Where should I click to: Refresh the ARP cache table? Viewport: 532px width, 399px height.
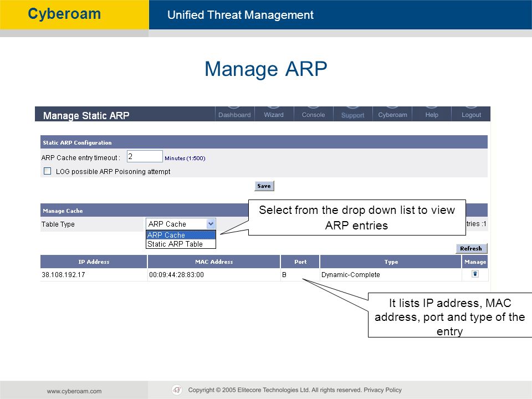point(471,248)
